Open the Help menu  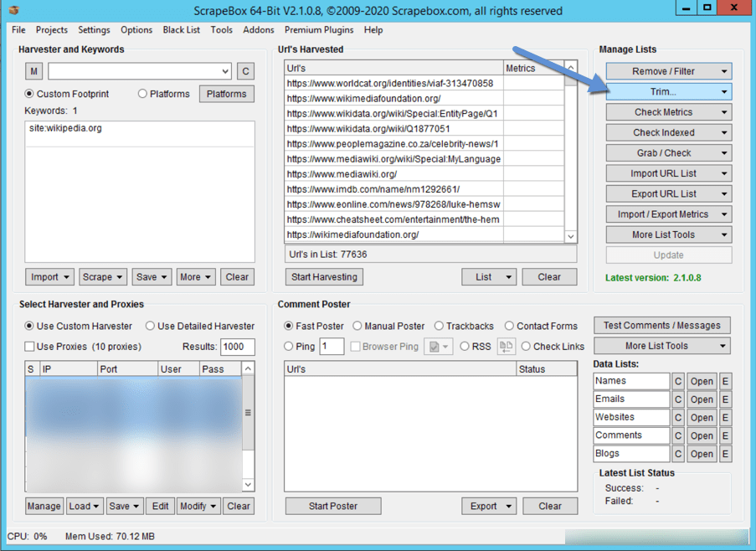pyautogui.click(x=373, y=30)
